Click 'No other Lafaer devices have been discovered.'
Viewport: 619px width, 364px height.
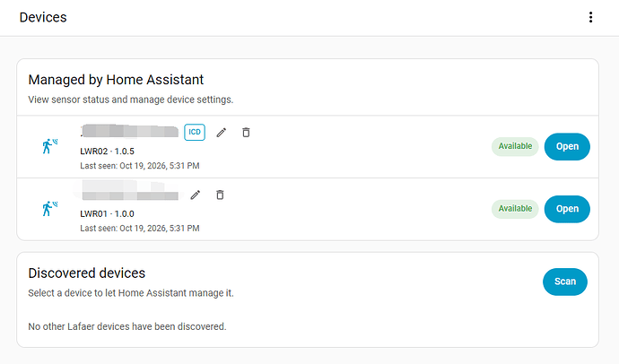point(127,327)
